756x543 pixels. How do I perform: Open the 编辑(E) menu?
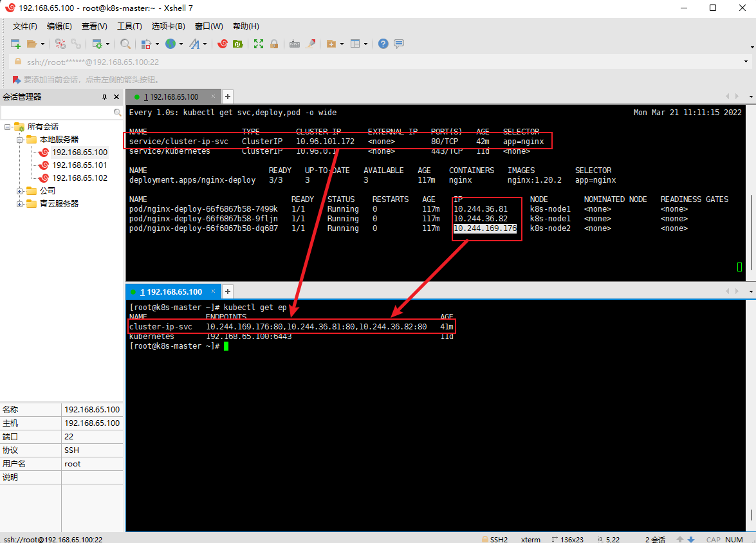(x=59, y=26)
